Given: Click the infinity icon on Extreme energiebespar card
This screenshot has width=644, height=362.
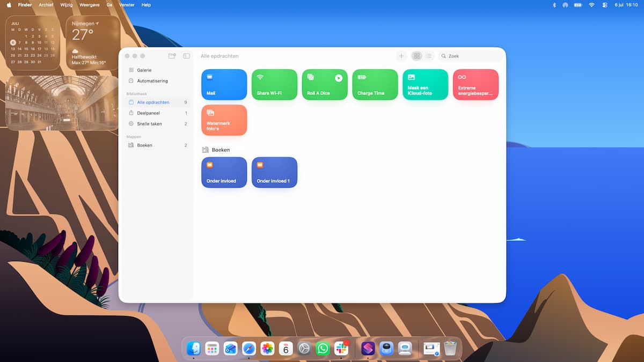Looking at the screenshot, I should (462, 77).
